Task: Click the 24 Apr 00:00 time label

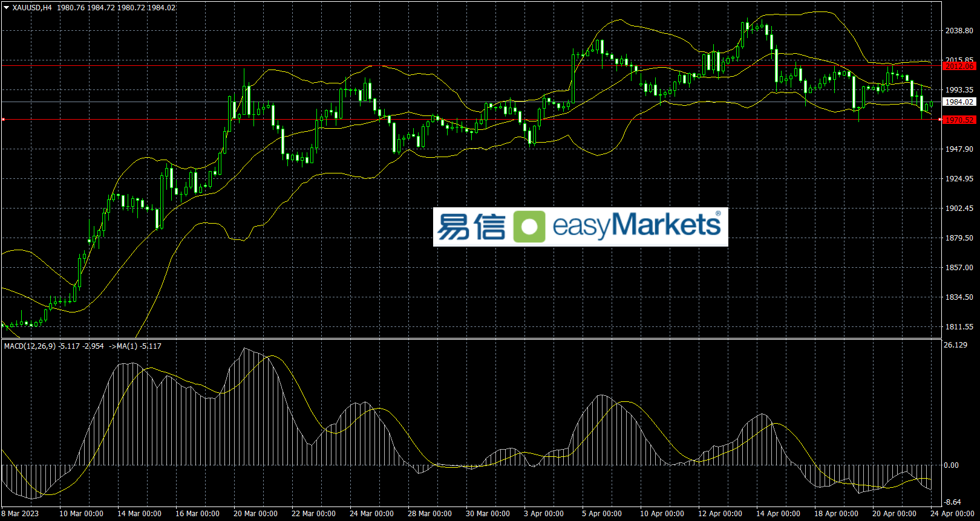Action: 952,514
